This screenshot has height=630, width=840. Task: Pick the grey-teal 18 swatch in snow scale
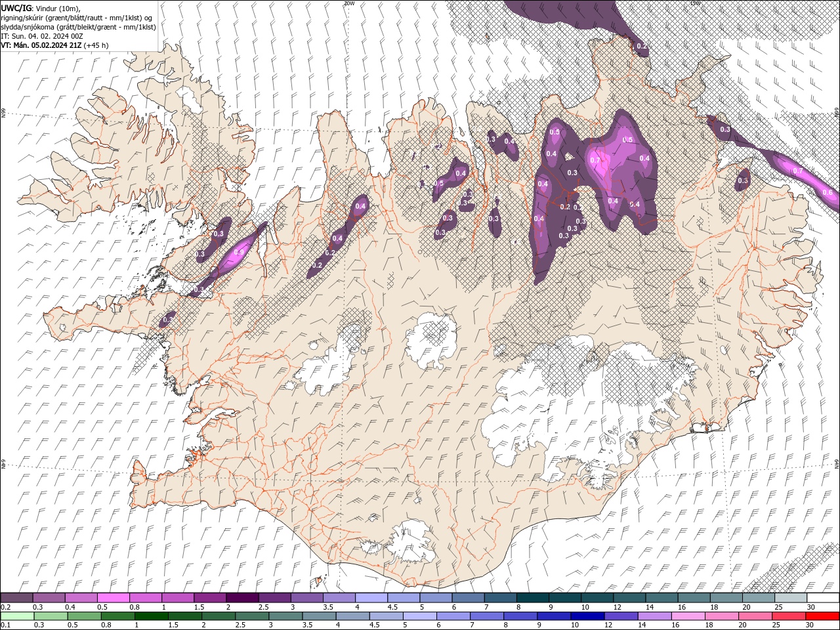click(726, 598)
